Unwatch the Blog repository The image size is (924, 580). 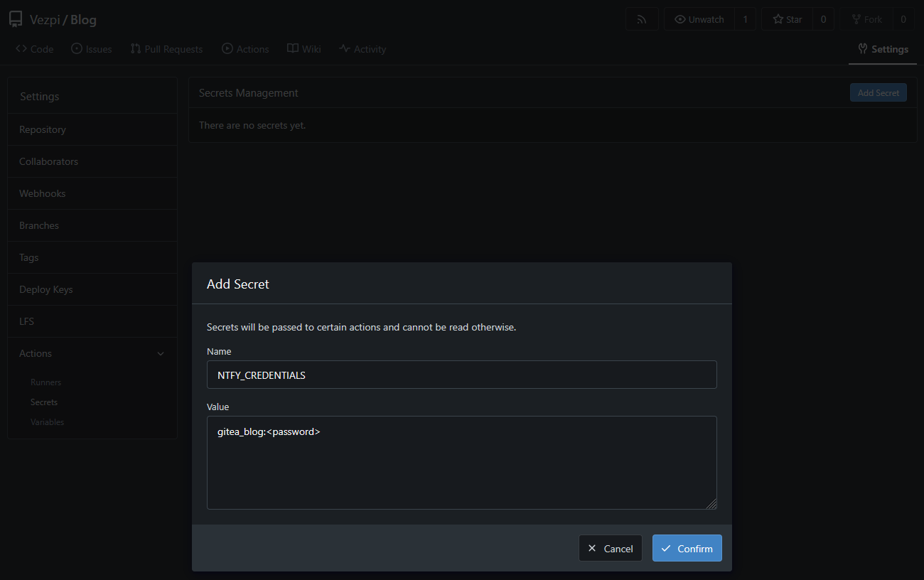699,20
